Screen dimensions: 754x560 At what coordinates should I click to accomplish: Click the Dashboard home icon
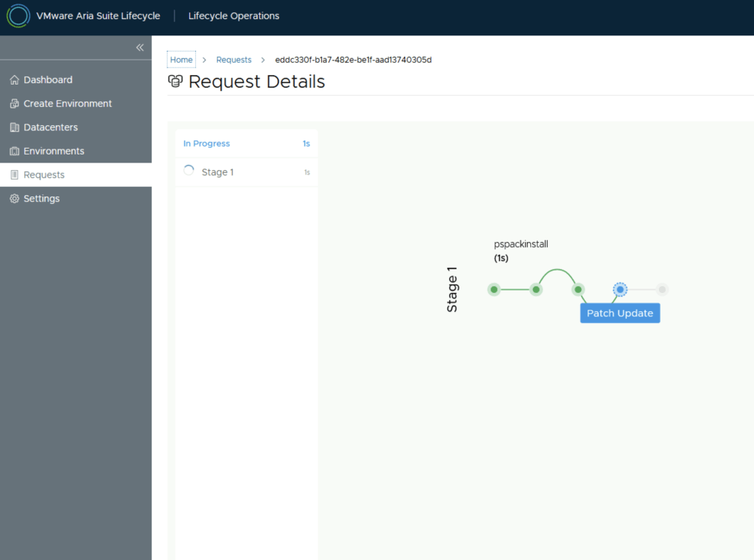click(14, 79)
